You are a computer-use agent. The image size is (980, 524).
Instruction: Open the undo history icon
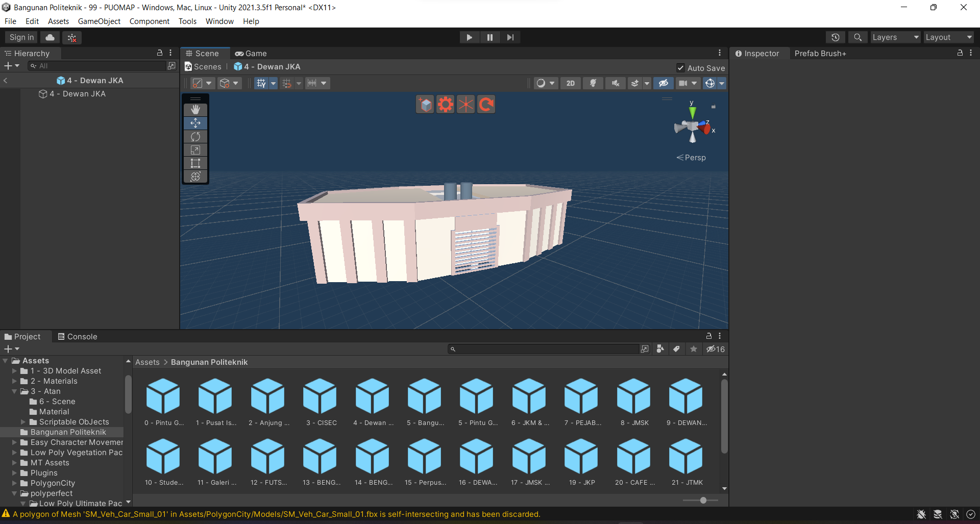click(835, 37)
